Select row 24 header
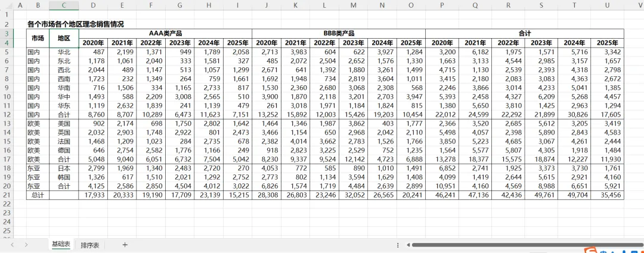The width and height of the screenshot is (644, 253). pyautogui.click(x=7, y=222)
